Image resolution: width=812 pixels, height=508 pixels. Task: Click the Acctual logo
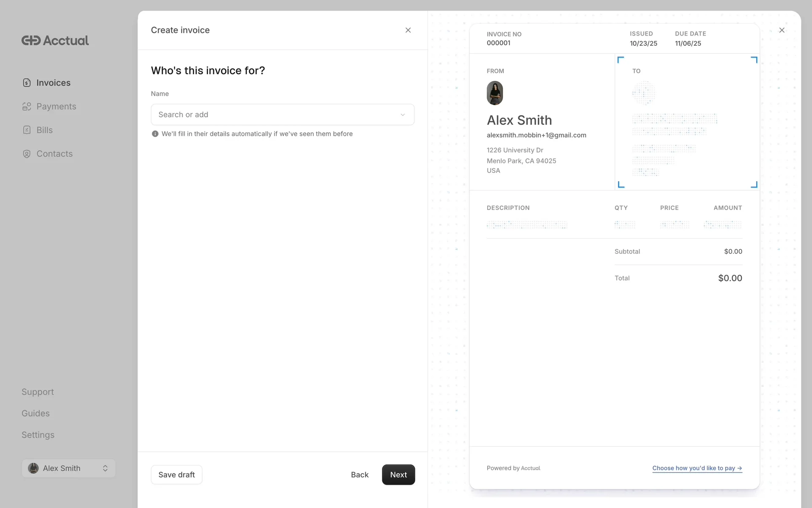(x=55, y=40)
